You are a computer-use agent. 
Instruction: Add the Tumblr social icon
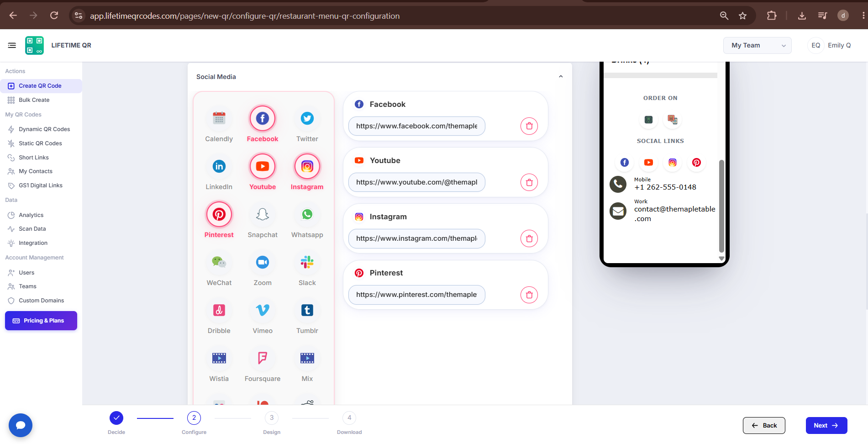tap(307, 311)
